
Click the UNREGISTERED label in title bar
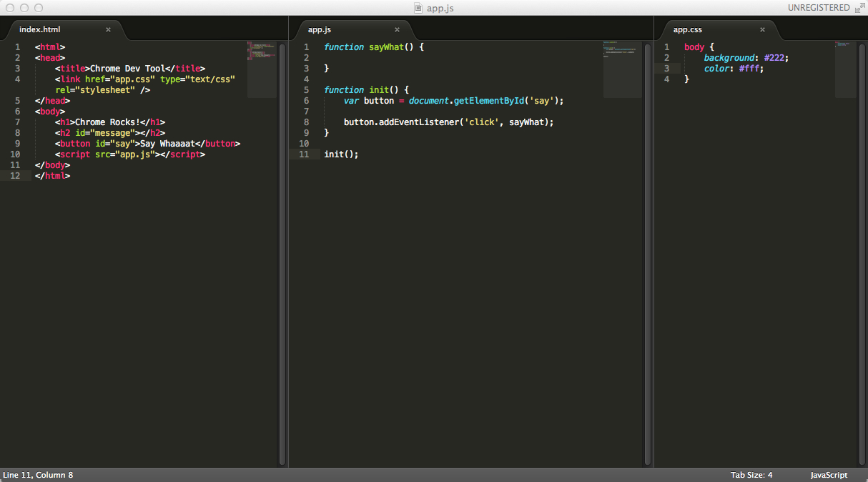pos(819,8)
